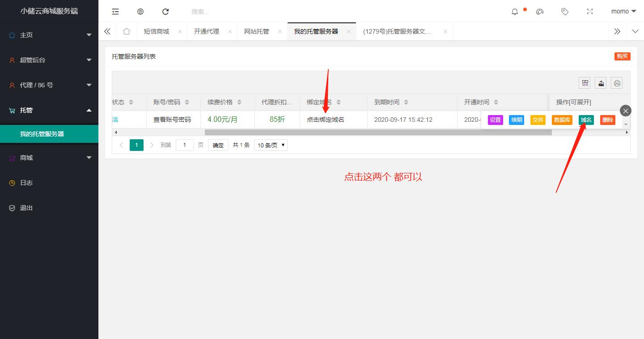Close the 网站托管 tab
The height and width of the screenshot is (339, 644).
(x=280, y=32)
